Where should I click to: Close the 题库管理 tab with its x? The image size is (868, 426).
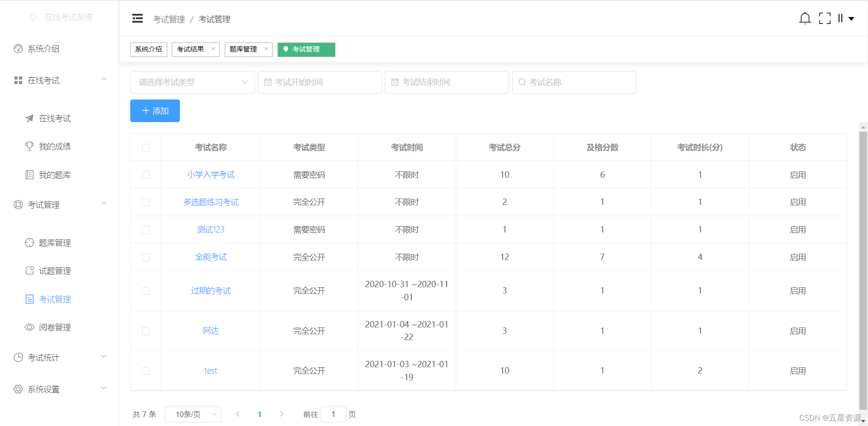[266, 49]
